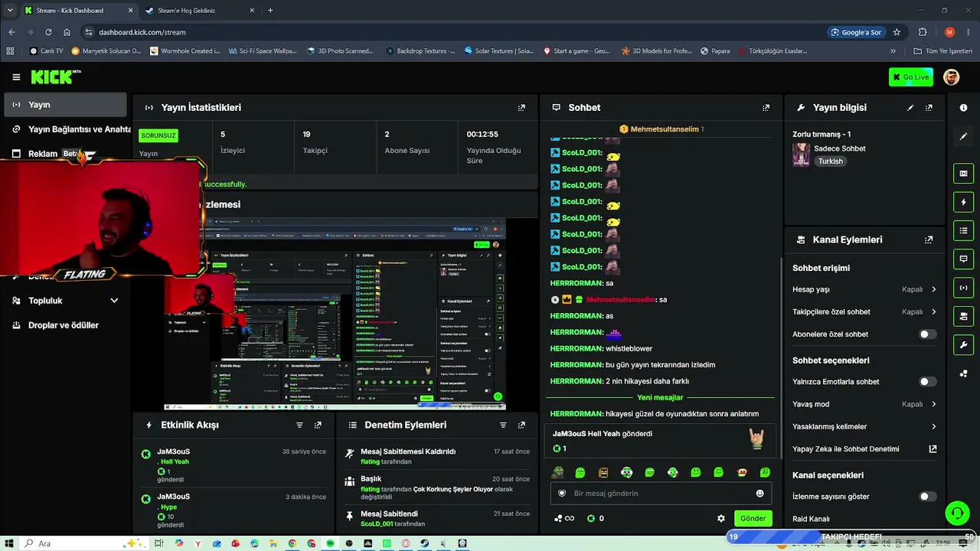Open chat settings gear icon

pyautogui.click(x=720, y=518)
